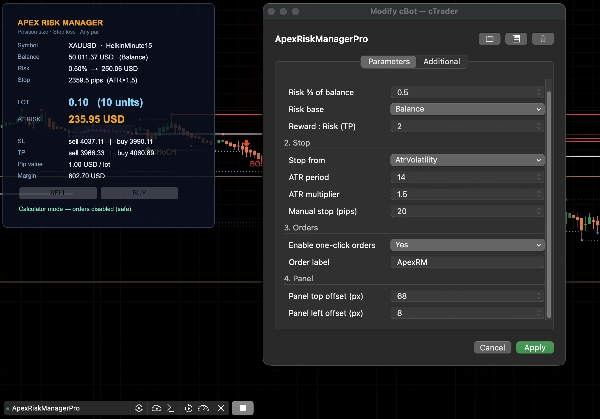The width and height of the screenshot is (600, 419).
Task: Switch to the Parameters tab
Action: pos(388,62)
